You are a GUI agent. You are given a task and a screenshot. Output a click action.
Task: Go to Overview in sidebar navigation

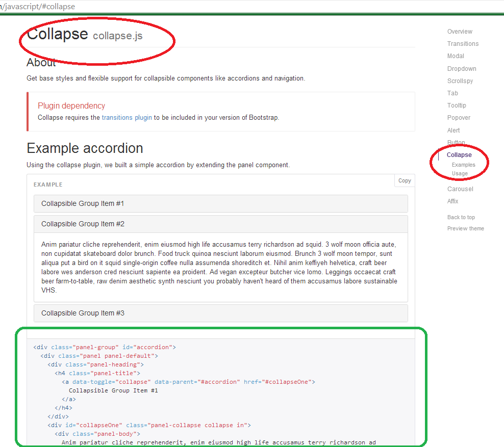(460, 32)
